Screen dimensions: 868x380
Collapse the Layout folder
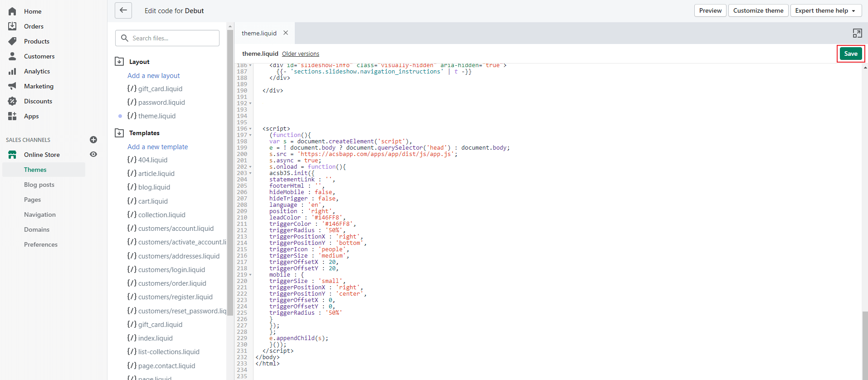coord(119,62)
